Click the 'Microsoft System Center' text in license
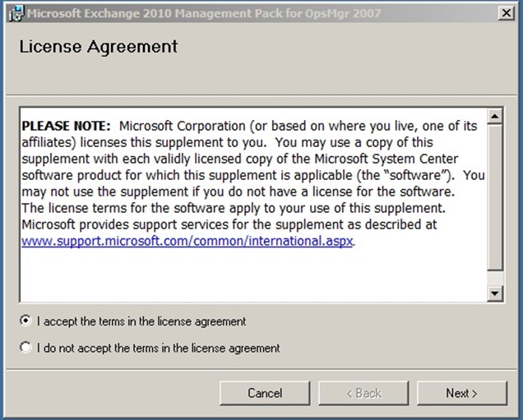 [386, 159]
